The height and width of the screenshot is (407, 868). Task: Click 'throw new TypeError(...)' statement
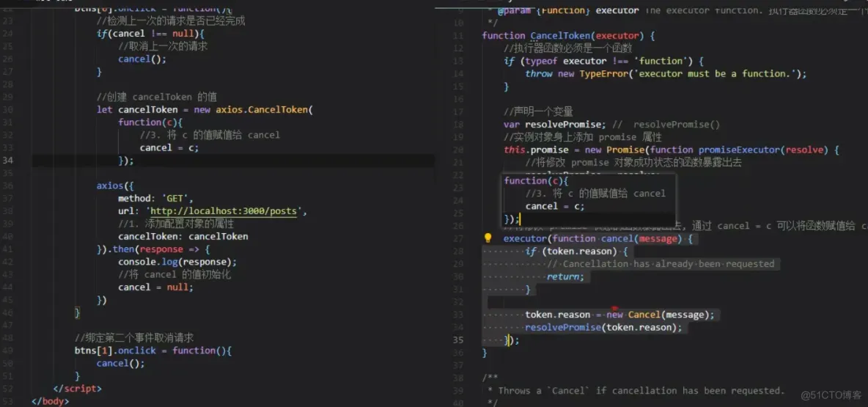point(666,73)
